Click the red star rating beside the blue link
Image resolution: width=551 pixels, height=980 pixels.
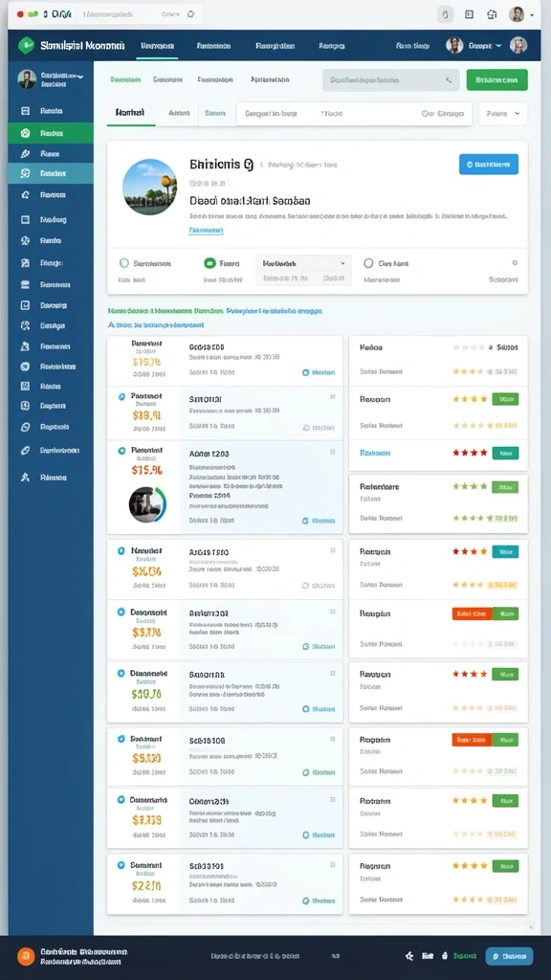[x=470, y=453]
